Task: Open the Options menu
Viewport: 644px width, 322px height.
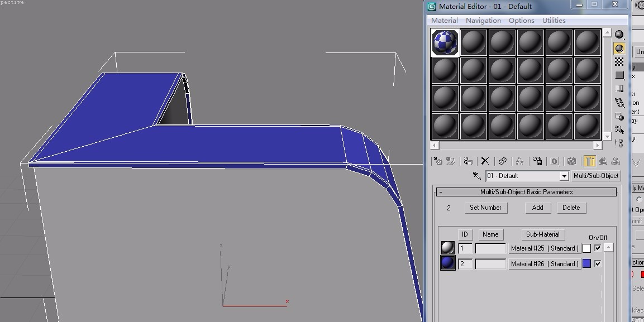Action: (521, 21)
